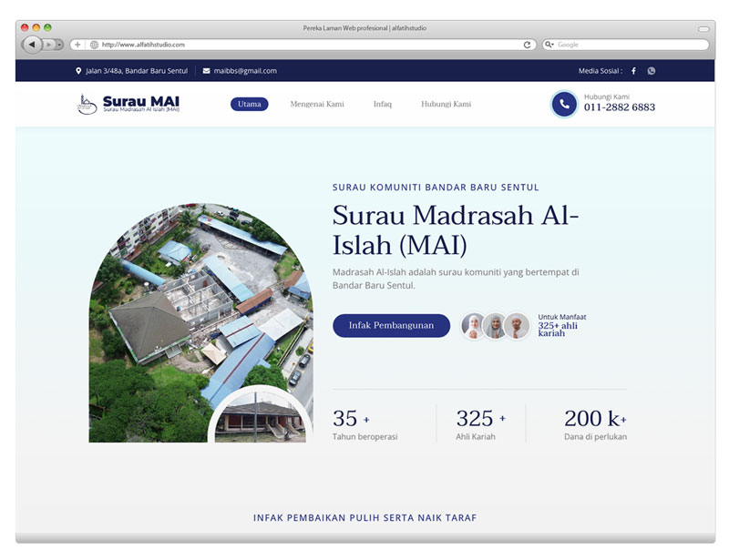Select the Utama navigation tab
The height and width of the screenshot is (560, 729).
[249, 104]
